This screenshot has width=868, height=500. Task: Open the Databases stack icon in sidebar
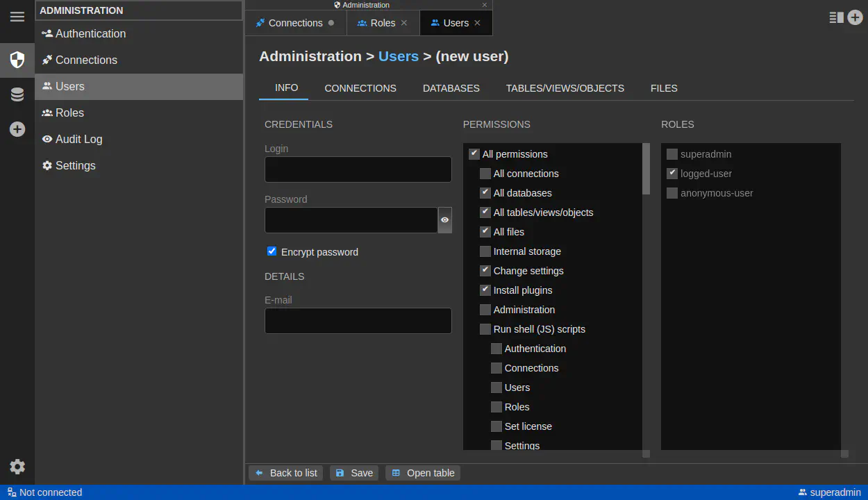(x=17, y=94)
